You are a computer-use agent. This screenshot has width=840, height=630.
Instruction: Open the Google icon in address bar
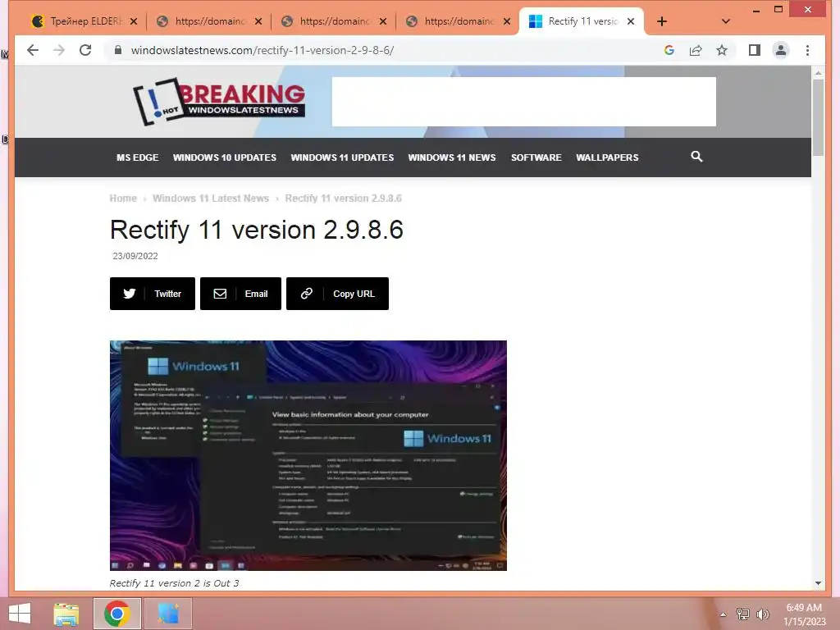(x=669, y=50)
